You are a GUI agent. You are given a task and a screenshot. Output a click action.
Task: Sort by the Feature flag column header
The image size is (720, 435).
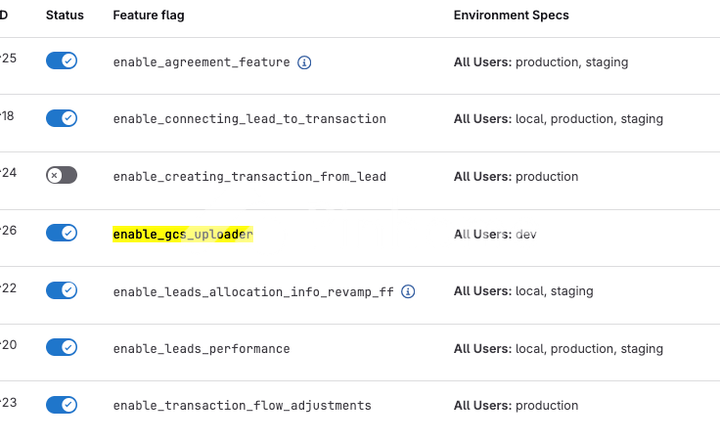148,16
